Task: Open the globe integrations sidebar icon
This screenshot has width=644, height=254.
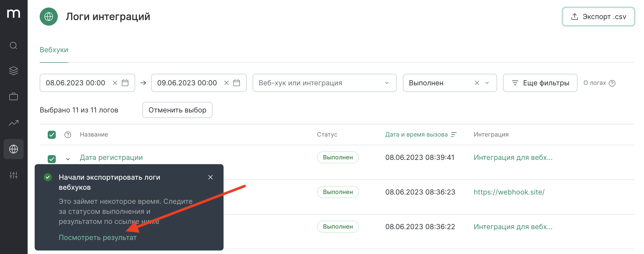Action: (x=14, y=149)
